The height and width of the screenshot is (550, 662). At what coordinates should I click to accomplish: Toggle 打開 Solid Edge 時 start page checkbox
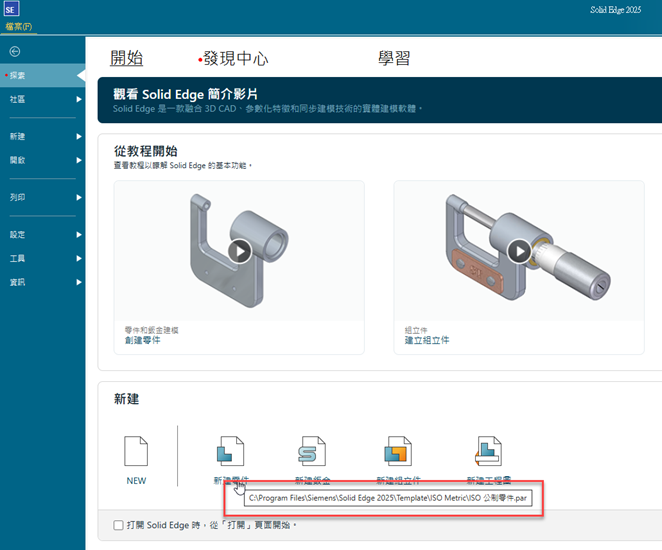coord(118,525)
